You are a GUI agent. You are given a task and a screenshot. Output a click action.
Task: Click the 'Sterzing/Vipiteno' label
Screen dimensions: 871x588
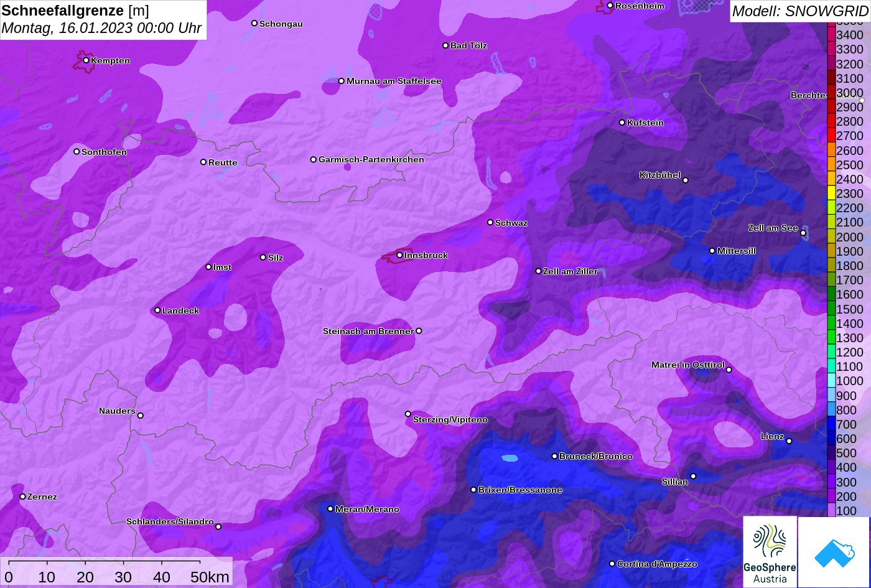point(450,419)
